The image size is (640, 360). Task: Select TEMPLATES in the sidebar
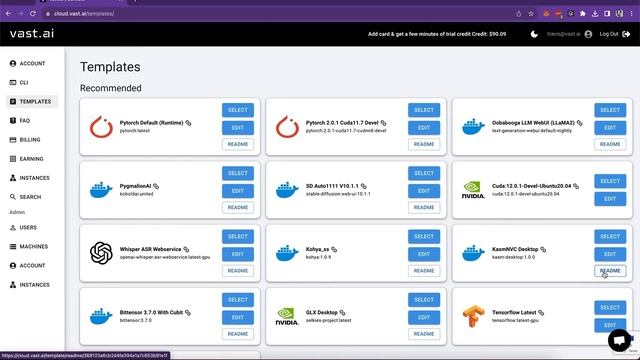pos(32,101)
